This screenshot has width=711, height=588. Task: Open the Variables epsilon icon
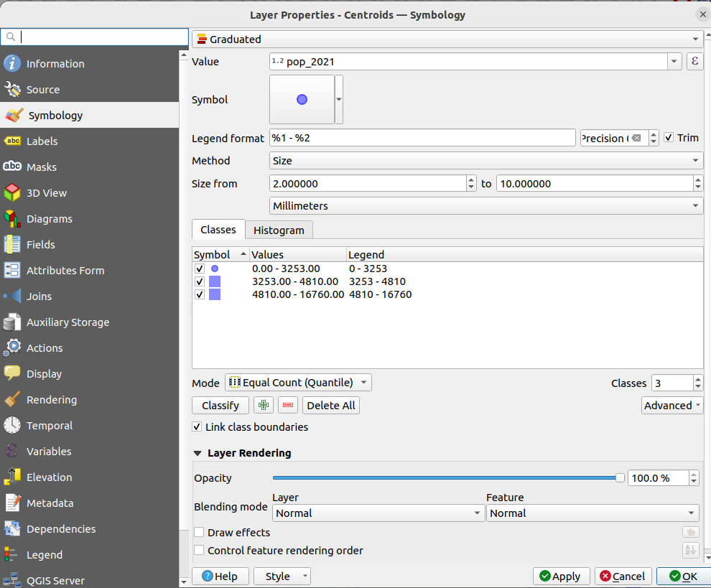[12, 451]
